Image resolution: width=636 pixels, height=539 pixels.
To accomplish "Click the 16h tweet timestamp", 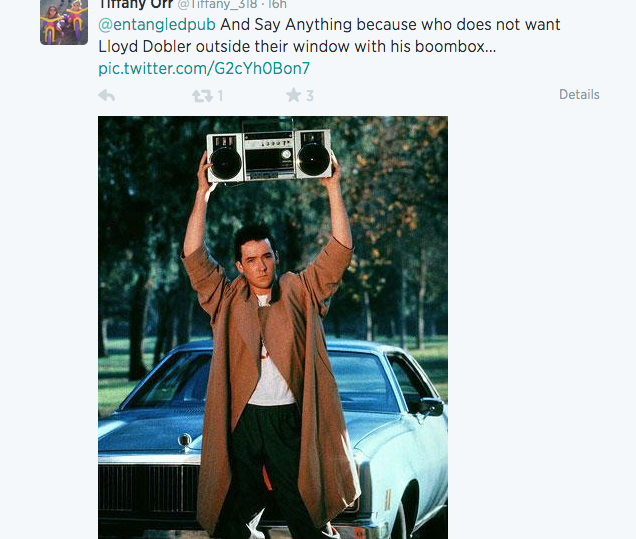I will 277,4.
